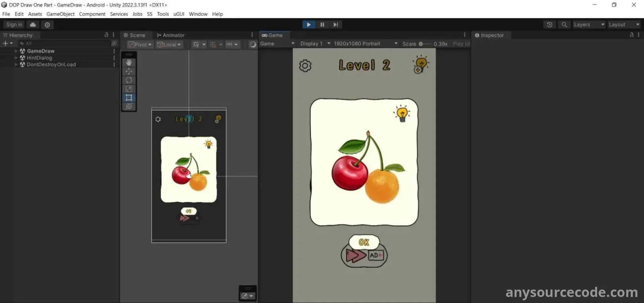Toggle the Inspector lock icon
This screenshot has height=303, width=644.
pyautogui.click(x=631, y=35)
